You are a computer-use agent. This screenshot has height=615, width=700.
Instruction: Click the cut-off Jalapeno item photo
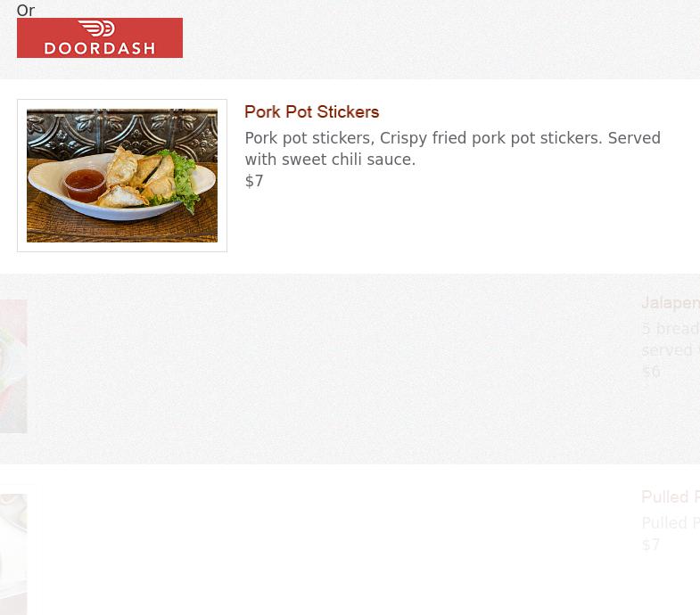pyautogui.click(x=12, y=366)
